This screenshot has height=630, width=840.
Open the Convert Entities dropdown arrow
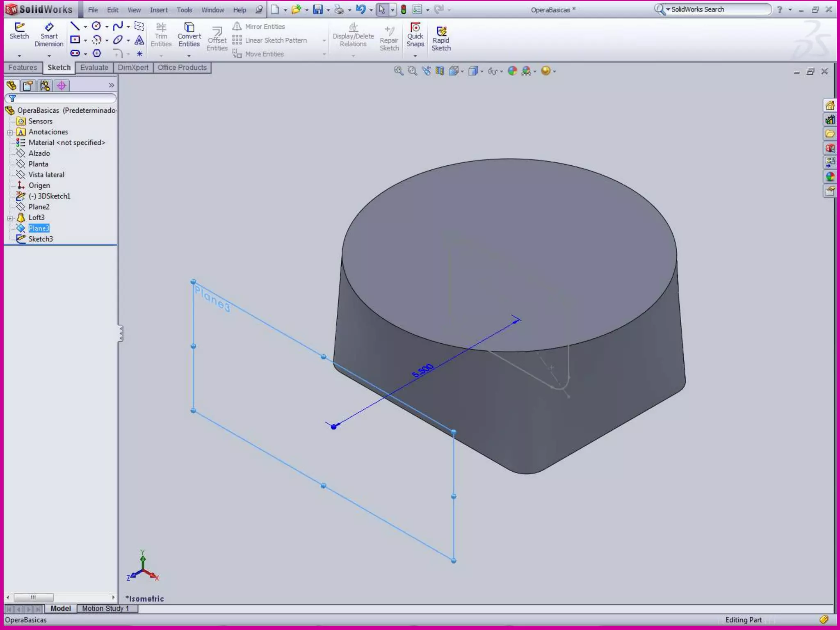pos(189,56)
